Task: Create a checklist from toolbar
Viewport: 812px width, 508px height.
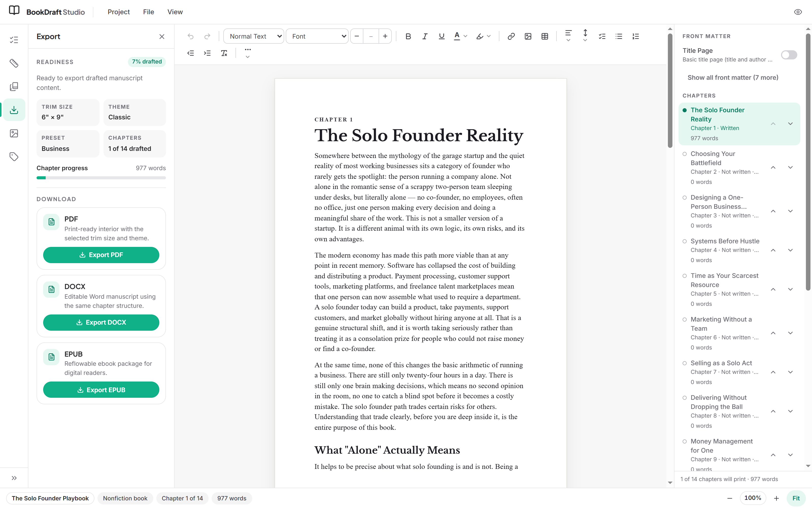Action: (602, 36)
